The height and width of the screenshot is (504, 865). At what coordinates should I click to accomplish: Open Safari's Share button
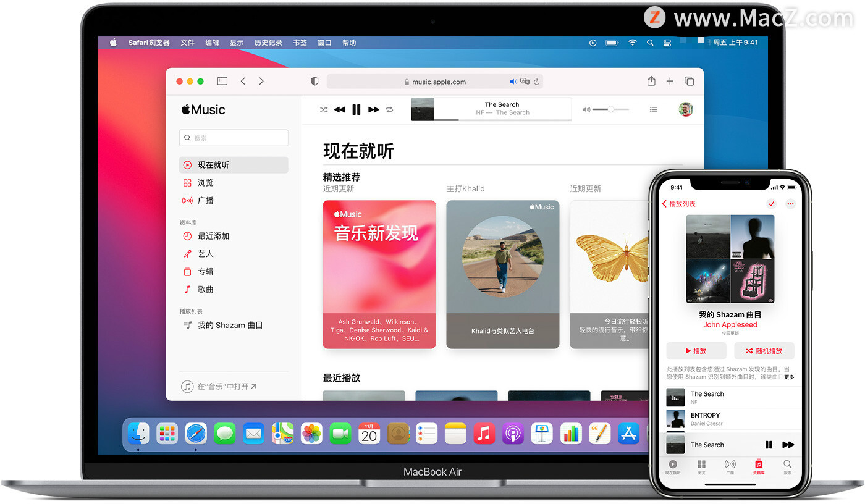[x=651, y=81]
